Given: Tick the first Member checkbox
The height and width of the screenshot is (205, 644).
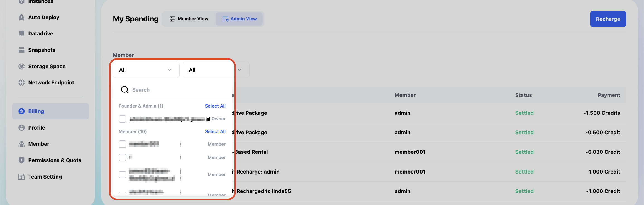Looking at the screenshot, I should click(x=123, y=144).
